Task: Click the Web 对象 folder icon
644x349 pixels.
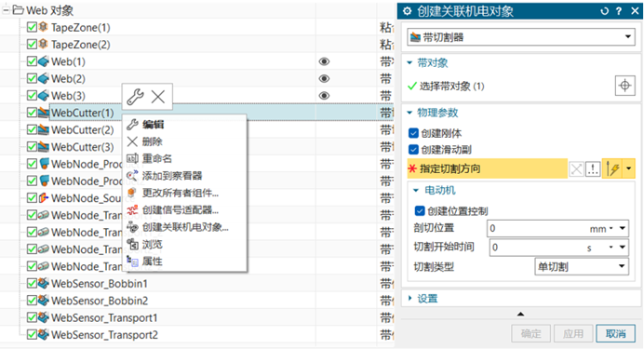Action: [x=18, y=10]
